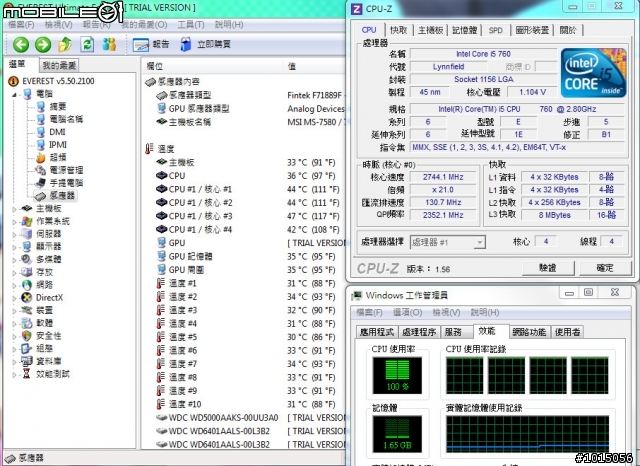Open 網路功能 networking tab in Task Manager
This screenshot has width=640, height=466.
pos(528,331)
